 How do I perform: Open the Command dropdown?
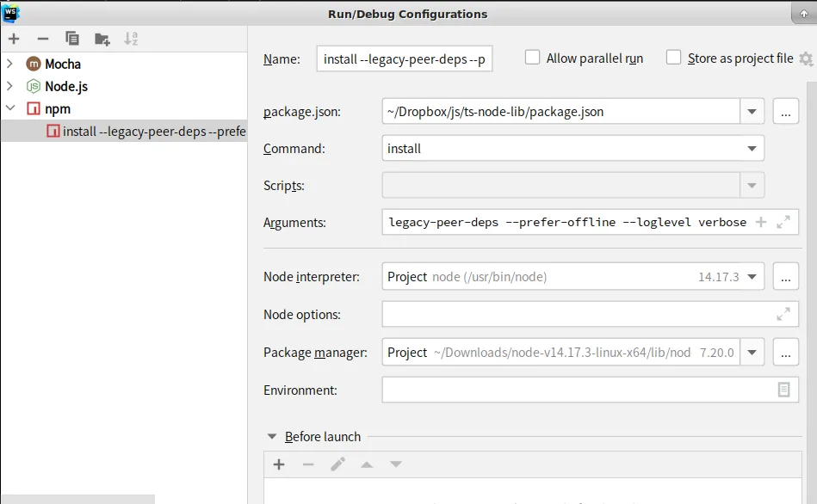pos(752,149)
